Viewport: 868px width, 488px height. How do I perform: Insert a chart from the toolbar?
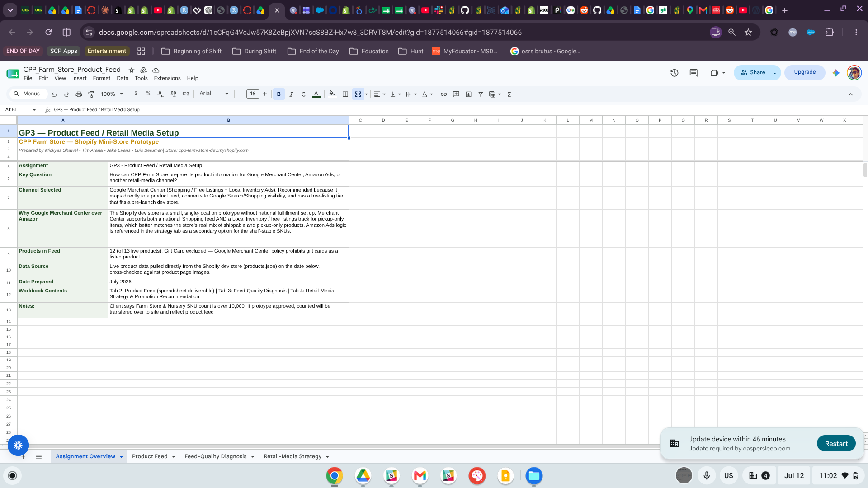click(x=469, y=94)
